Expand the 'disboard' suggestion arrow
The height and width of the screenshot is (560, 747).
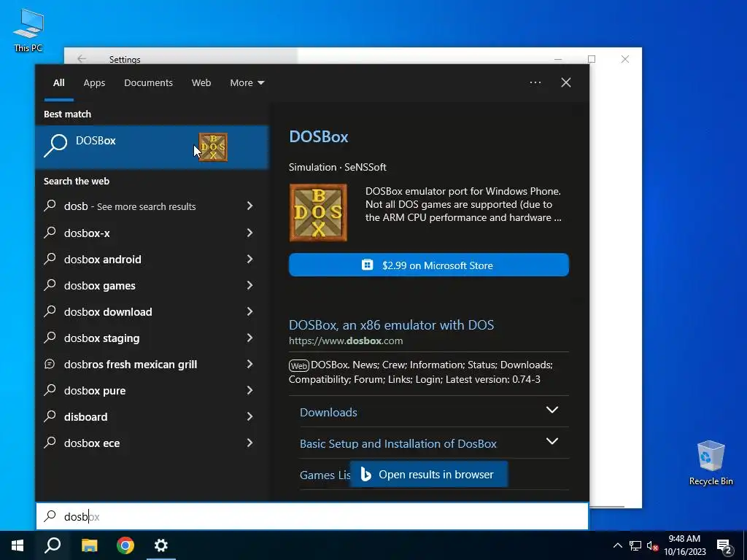tap(249, 416)
